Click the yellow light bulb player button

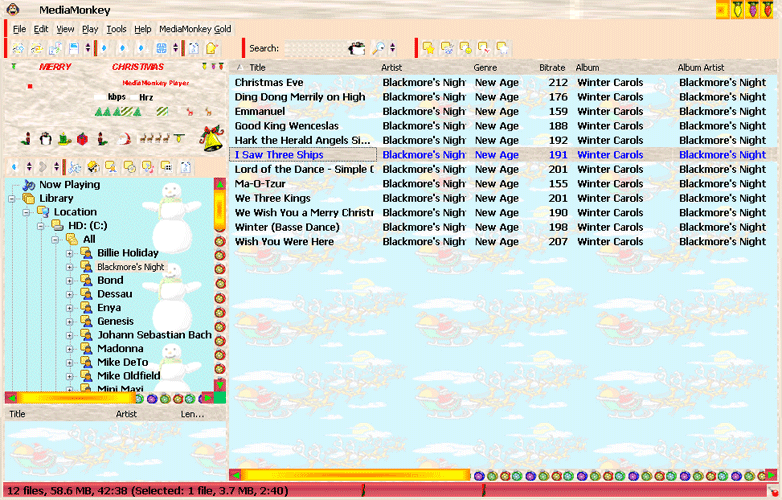coord(179,138)
